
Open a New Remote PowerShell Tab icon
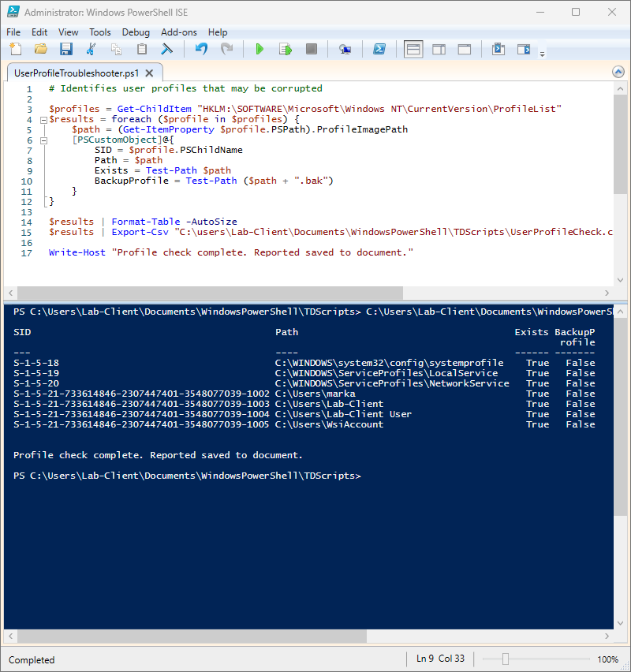[x=345, y=48]
